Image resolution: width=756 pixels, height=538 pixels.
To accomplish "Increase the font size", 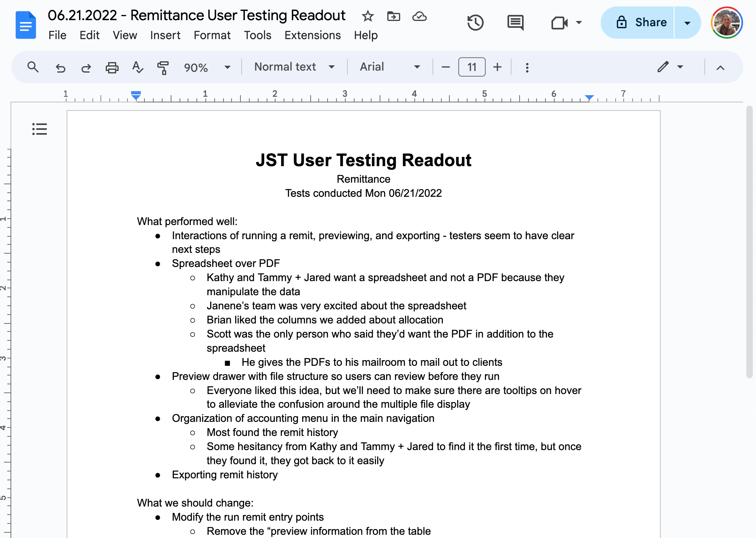I will (x=497, y=67).
